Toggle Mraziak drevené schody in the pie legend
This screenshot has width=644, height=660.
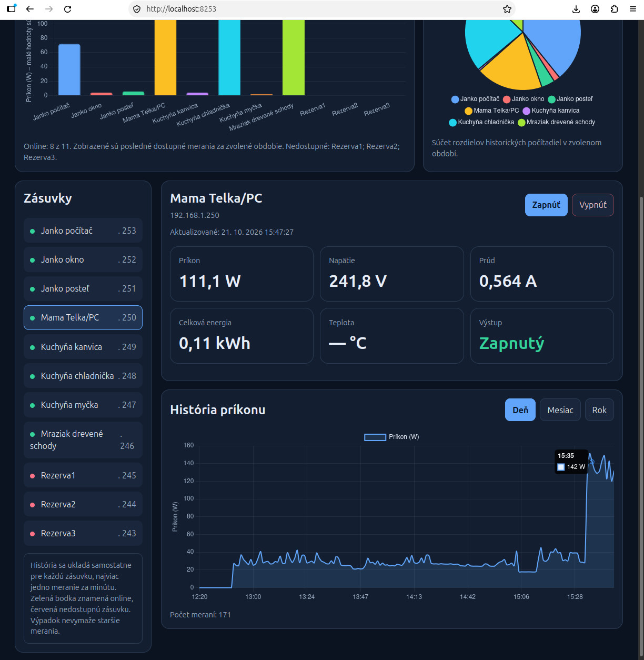click(557, 122)
